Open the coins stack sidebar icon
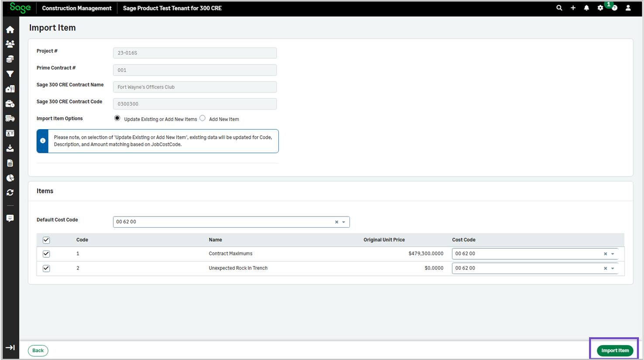 [10, 59]
